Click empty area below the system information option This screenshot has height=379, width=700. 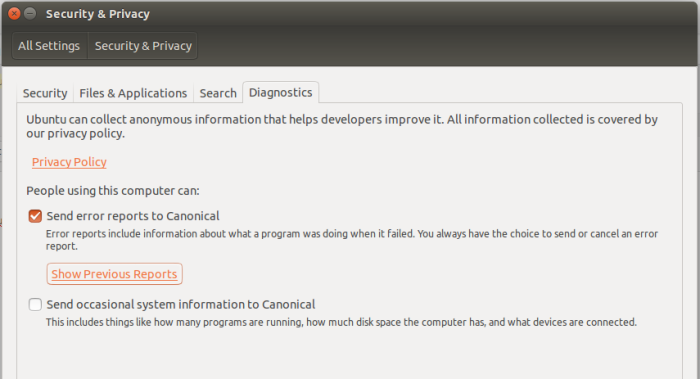pyautogui.click(x=350, y=355)
